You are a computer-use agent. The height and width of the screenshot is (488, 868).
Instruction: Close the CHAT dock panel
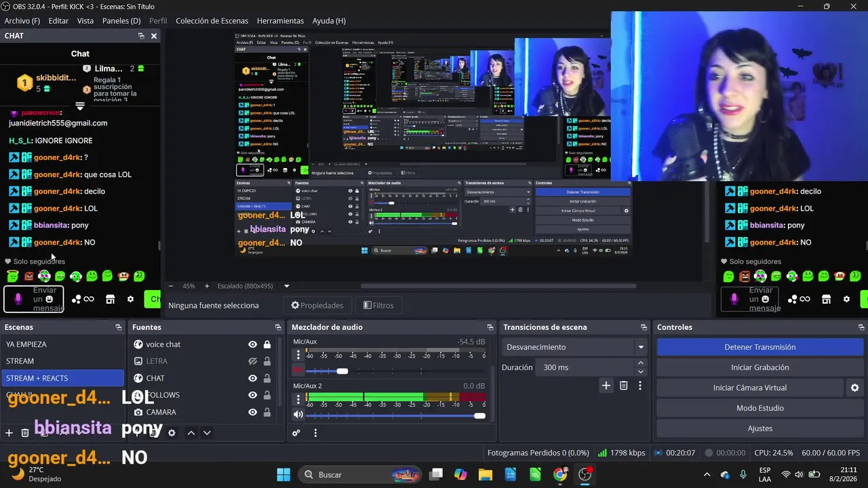point(154,36)
